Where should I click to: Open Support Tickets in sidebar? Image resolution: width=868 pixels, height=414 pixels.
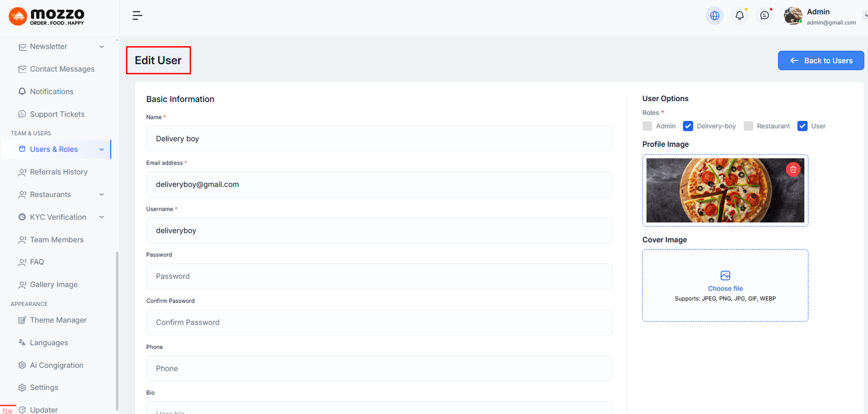(x=57, y=114)
